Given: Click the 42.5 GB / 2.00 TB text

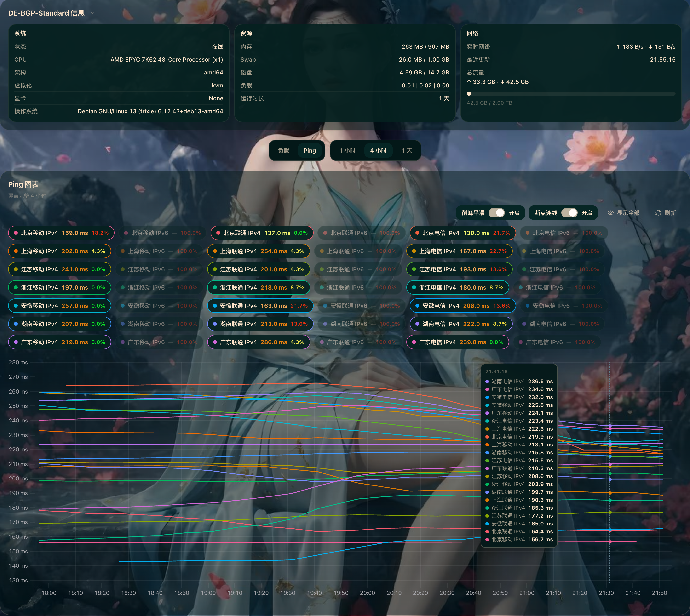Looking at the screenshot, I should coord(489,103).
